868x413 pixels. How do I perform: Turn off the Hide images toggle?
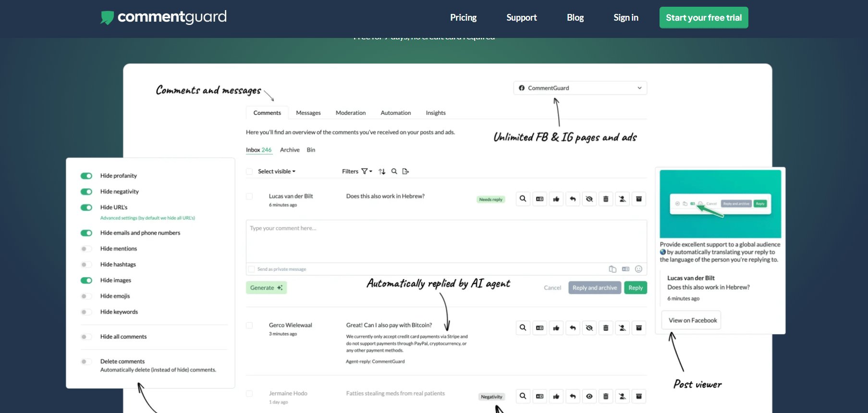pos(86,280)
